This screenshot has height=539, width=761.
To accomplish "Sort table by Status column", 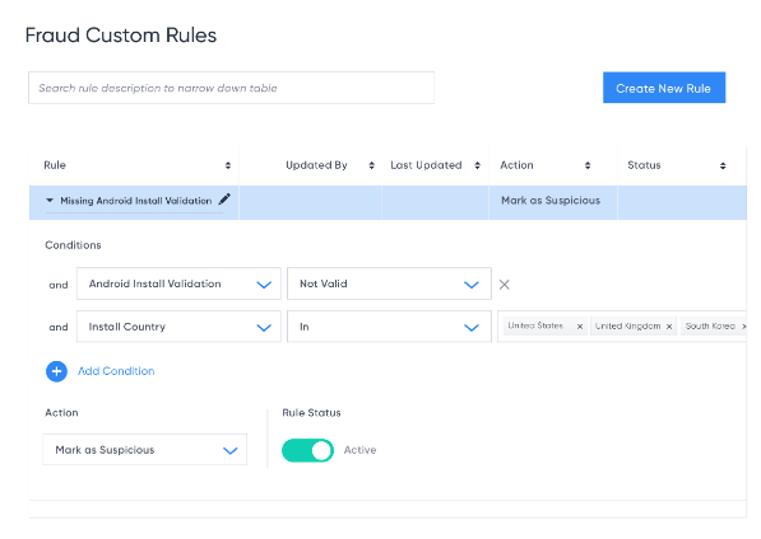I will pyautogui.click(x=723, y=166).
